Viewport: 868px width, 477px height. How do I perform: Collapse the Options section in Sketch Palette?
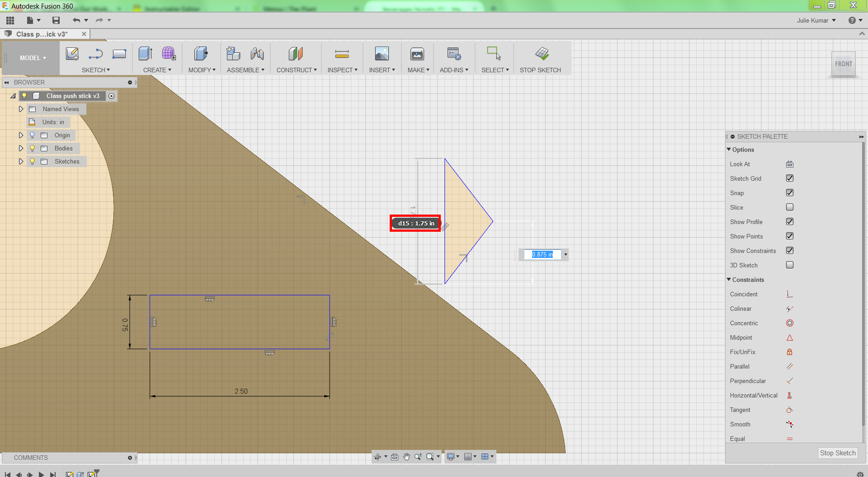(729, 150)
